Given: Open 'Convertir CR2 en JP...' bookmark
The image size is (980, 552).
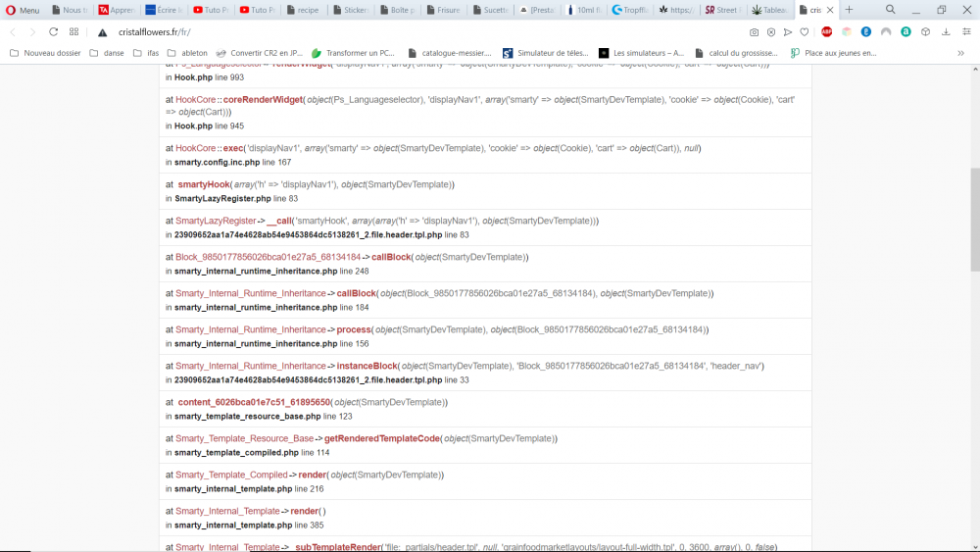Looking at the screenshot, I should coord(259,53).
